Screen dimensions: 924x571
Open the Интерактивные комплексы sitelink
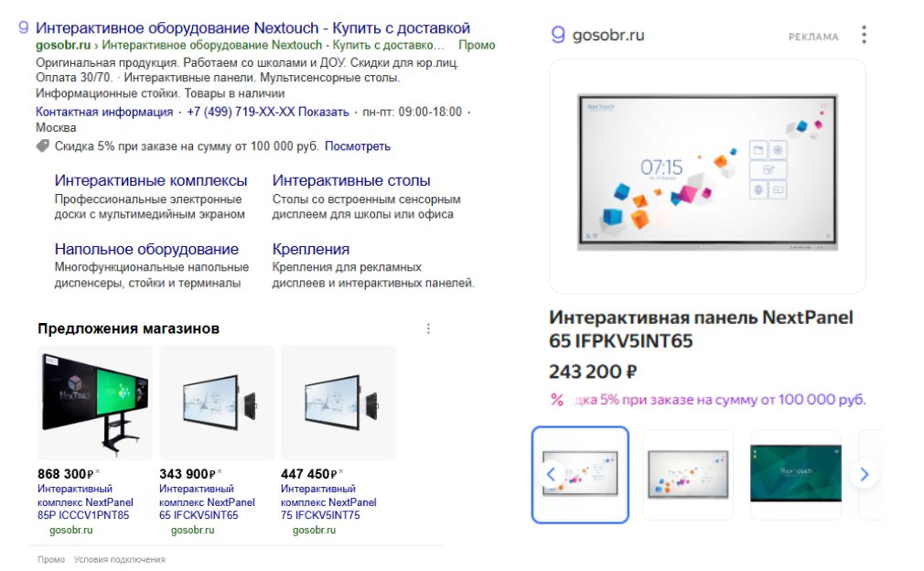[151, 180]
